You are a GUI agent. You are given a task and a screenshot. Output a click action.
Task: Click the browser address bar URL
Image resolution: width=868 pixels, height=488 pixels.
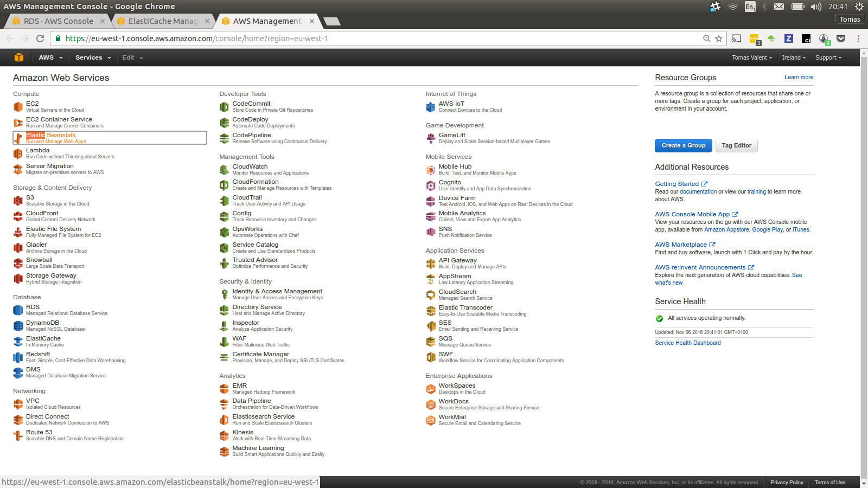click(x=196, y=38)
